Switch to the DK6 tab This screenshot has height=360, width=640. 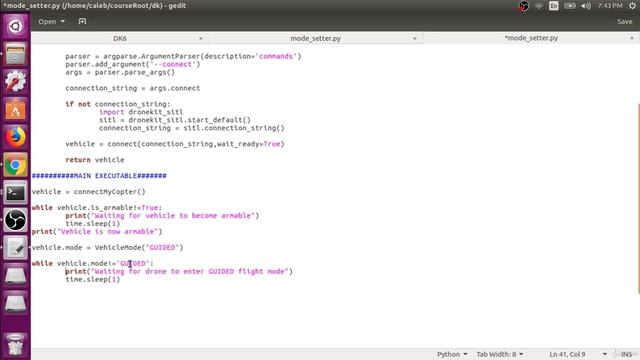point(120,38)
